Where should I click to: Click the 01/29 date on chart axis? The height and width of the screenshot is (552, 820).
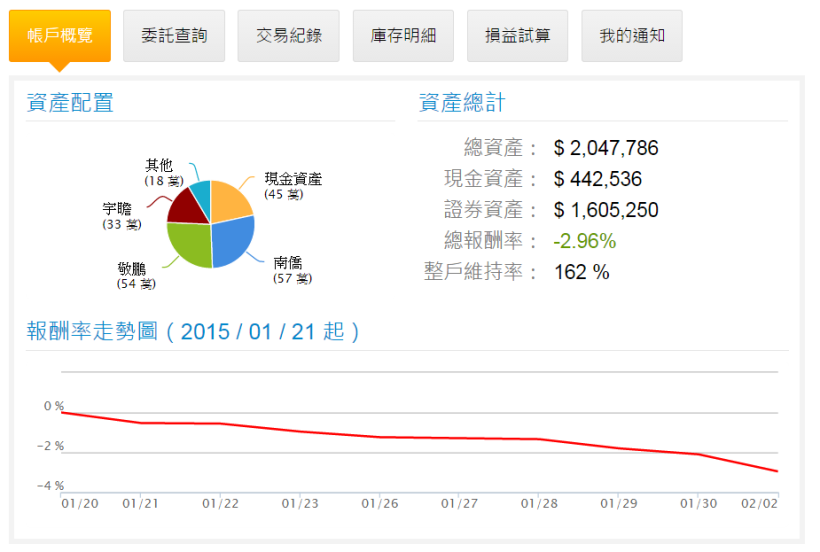click(619, 504)
